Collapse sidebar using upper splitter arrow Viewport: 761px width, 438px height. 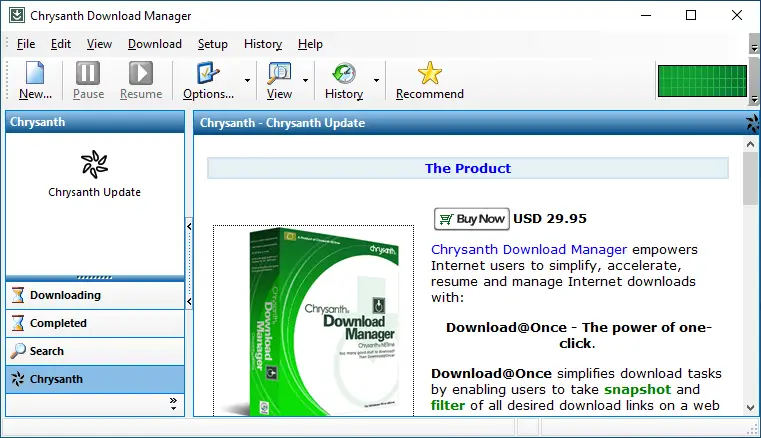189,226
